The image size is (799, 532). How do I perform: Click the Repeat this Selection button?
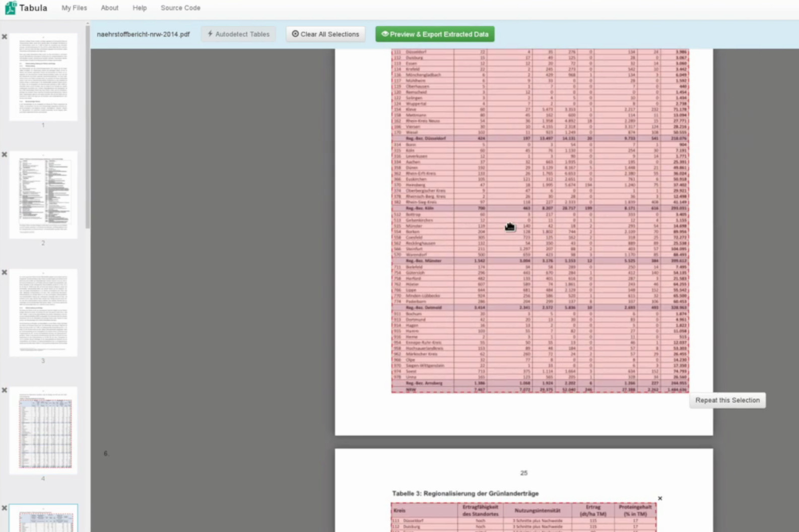[x=727, y=400]
